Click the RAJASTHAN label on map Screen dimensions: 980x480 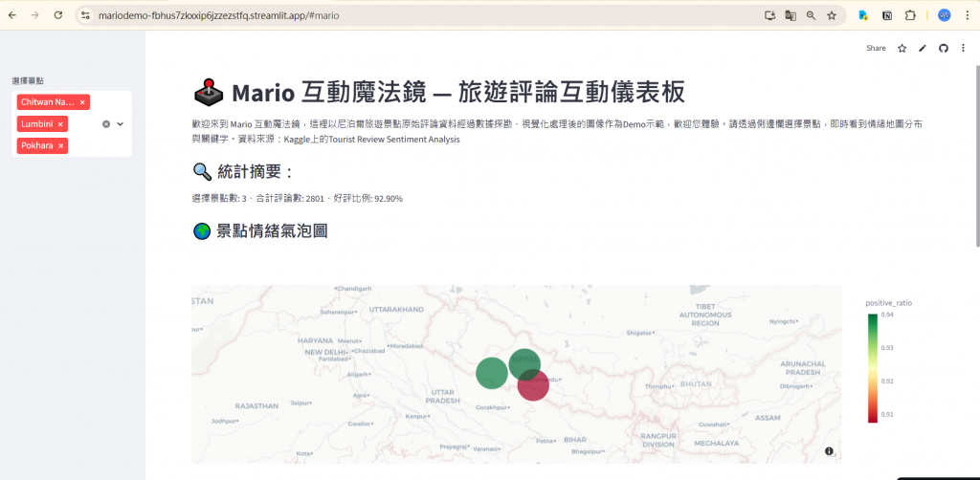[x=256, y=405]
